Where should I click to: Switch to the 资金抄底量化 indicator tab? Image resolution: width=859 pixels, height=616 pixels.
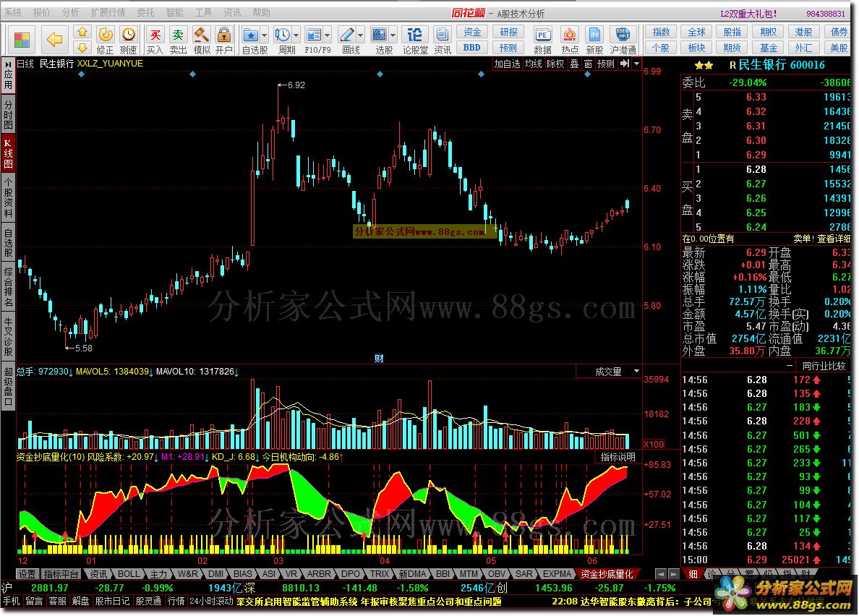tap(607, 574)
